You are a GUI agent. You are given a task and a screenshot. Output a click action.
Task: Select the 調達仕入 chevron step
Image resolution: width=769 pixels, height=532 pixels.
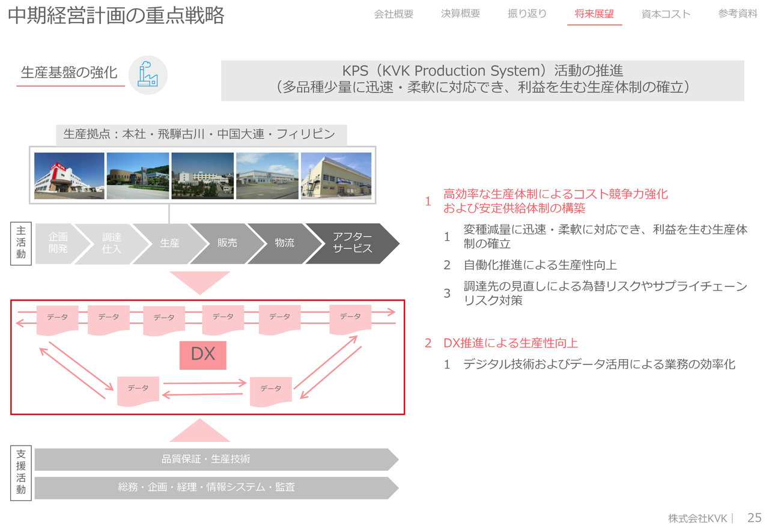112,243
